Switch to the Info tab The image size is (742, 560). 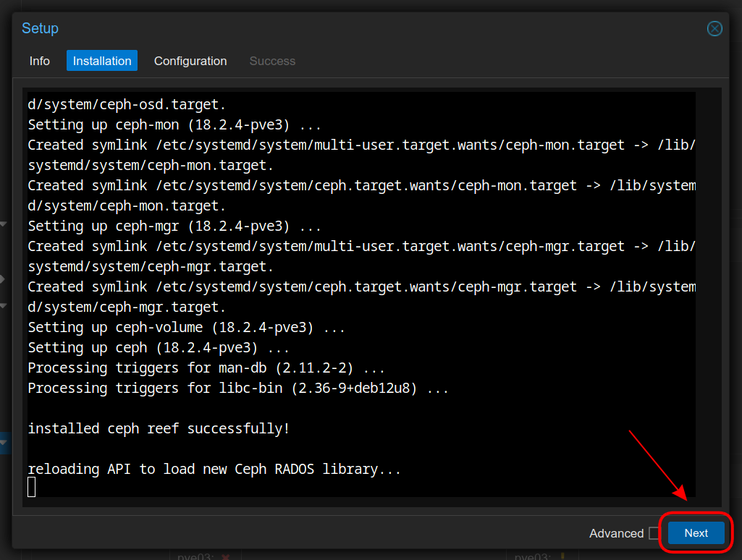pos(40,61)
